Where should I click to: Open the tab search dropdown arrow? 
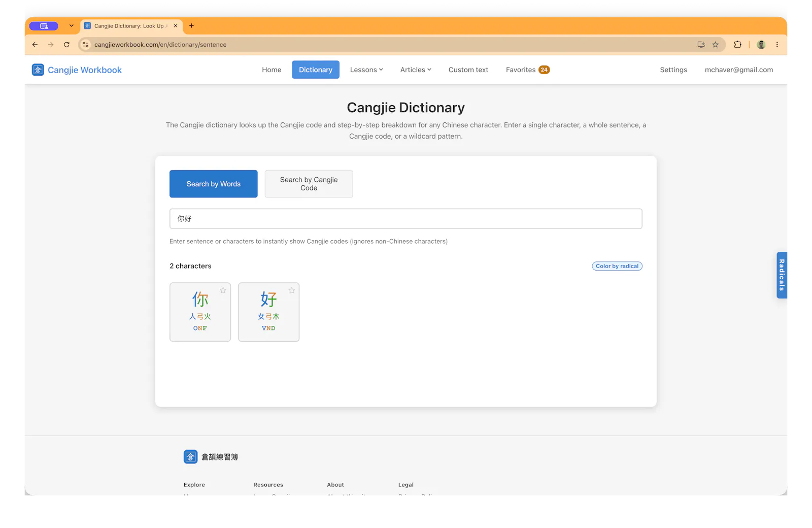pyautogui.click(x=71, y=26)
